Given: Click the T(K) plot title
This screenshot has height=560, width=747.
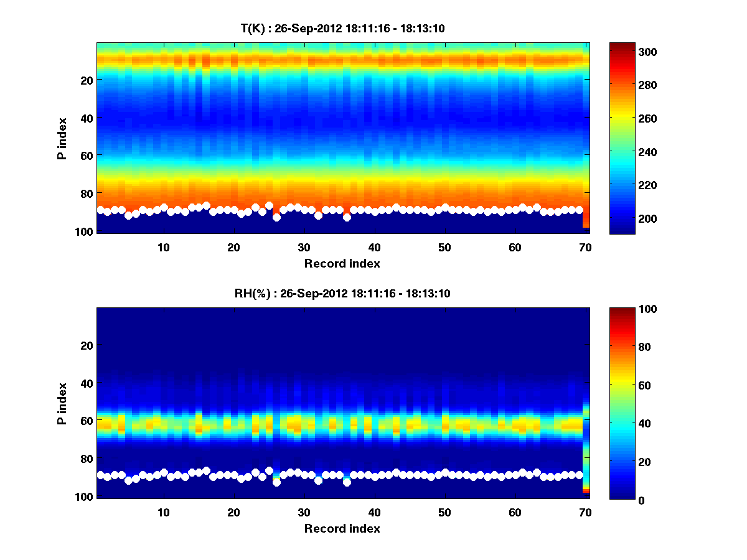Looking at the screenshot, I should click(342, 28).
